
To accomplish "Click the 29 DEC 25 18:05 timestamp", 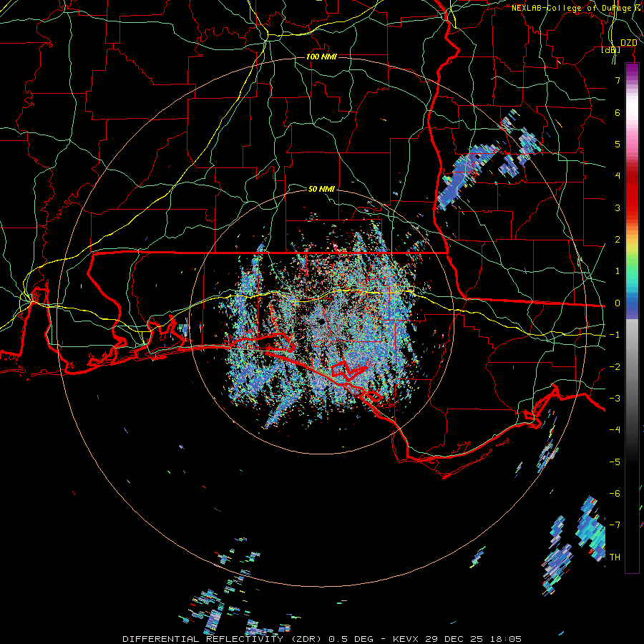I will 473,639.
